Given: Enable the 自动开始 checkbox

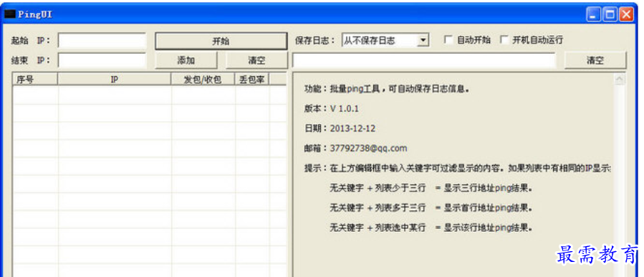Looking at the screenshot, I should point(448,40).
